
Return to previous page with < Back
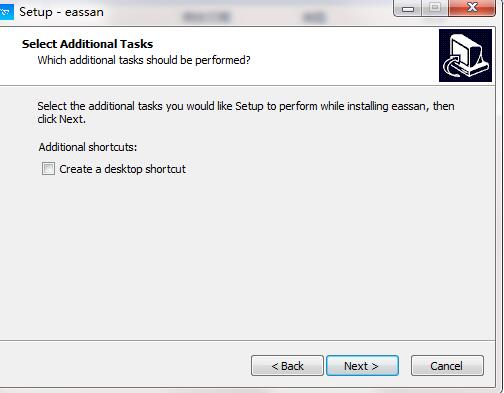point(287,366)
